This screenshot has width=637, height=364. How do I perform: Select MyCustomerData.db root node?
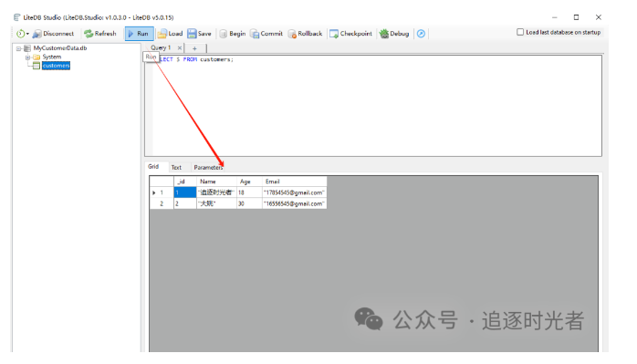tap(60, 48)
